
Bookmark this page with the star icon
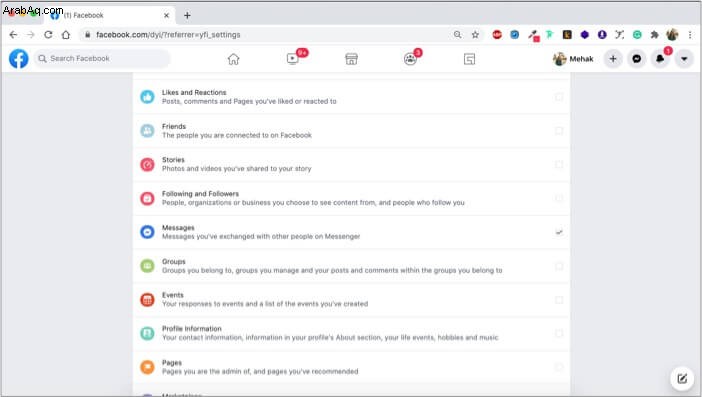click(x=475, y=34)
